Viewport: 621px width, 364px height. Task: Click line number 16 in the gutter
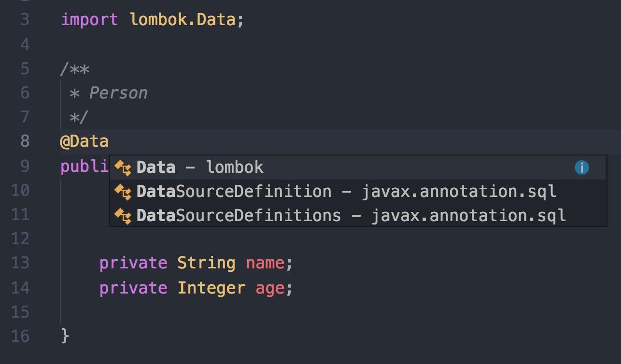pyautogui.click(x=20, y=336)
